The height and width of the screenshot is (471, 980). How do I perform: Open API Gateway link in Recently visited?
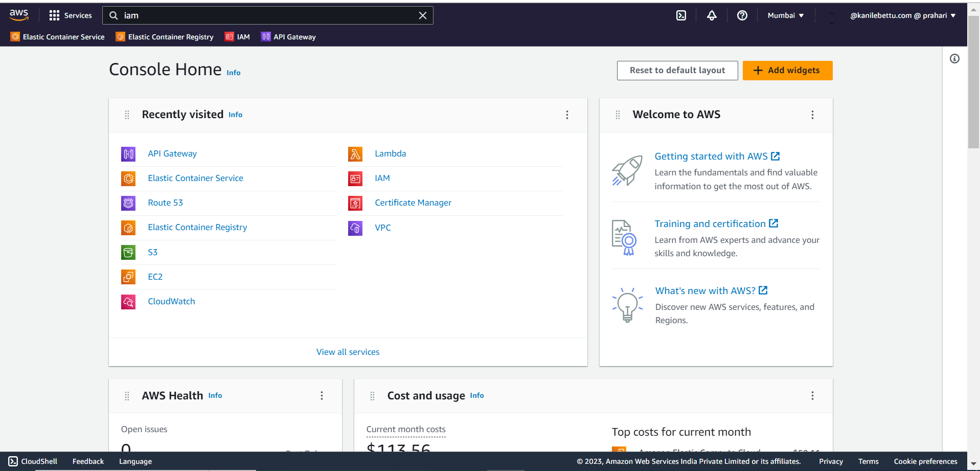[172, 153]
